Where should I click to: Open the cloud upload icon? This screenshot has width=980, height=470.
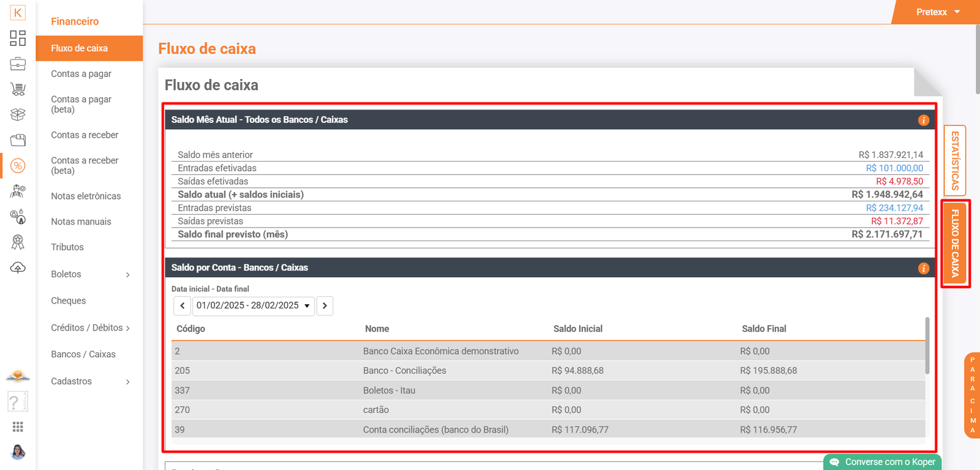point(18,268)
